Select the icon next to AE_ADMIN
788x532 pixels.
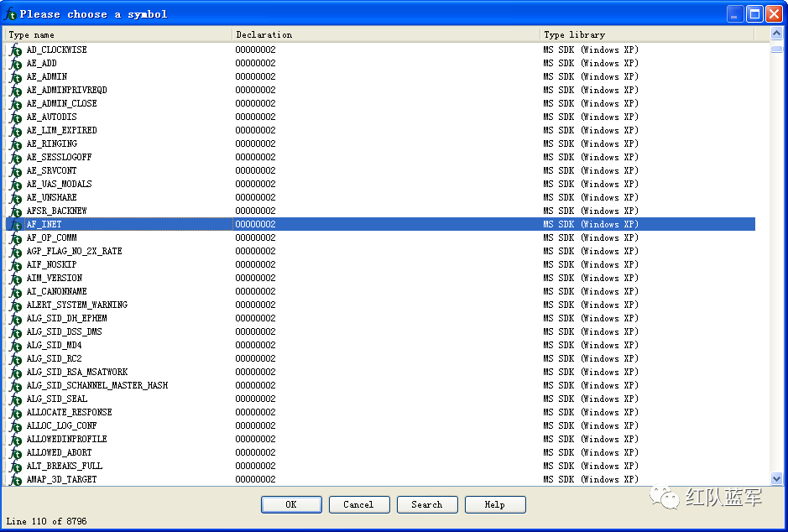16,77
